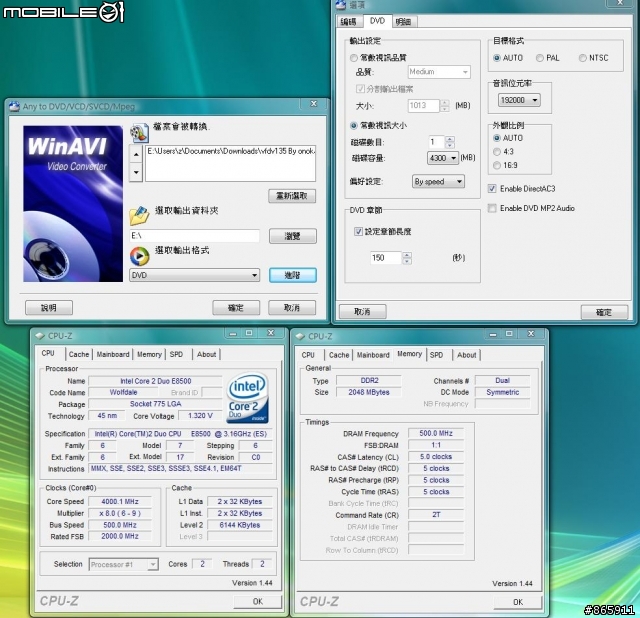Select 16:9 aspect ratio
Image resolution: width=640 pixels, height=618 pixels.
pos(497,165)
